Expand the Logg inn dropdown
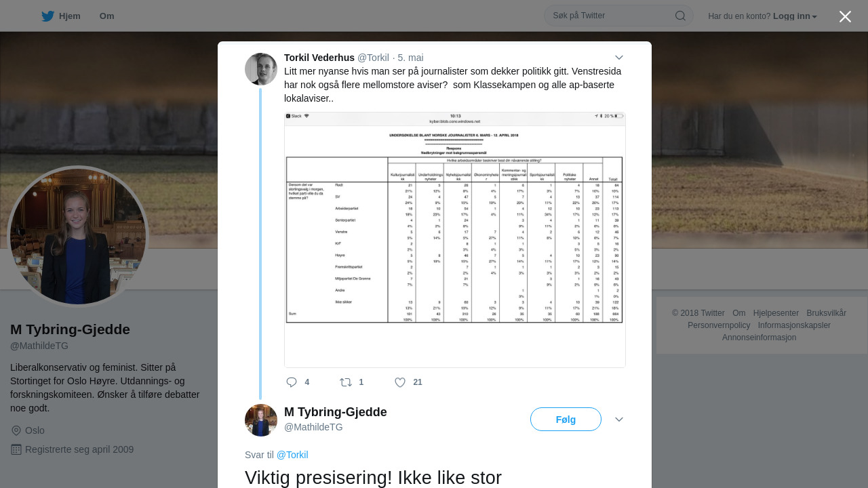 (x=795, y=16)
